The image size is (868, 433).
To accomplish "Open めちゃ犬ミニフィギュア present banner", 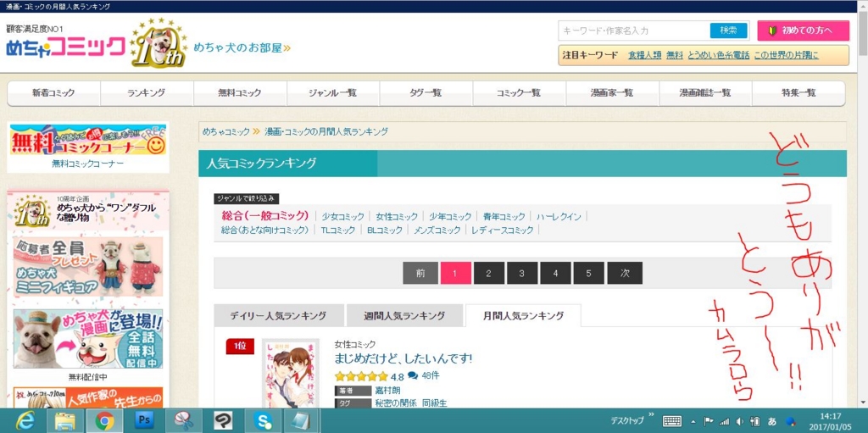I will click(88, 268).
